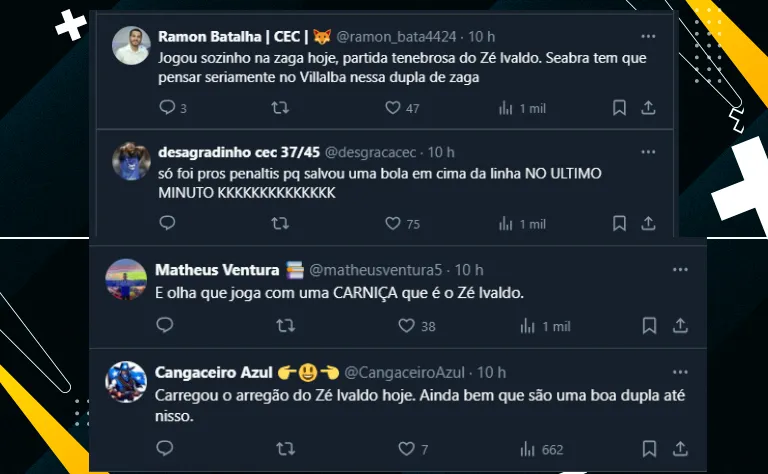This screenshot has height=474, width=768.
Task: Bookmark Matheus Ventura's tweet
Action: pos(649,326)
